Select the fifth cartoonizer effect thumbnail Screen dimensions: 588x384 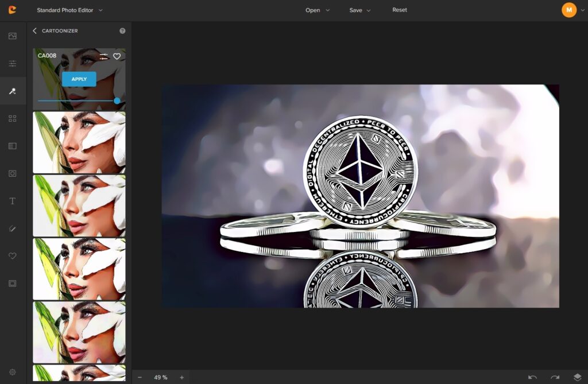79,332
